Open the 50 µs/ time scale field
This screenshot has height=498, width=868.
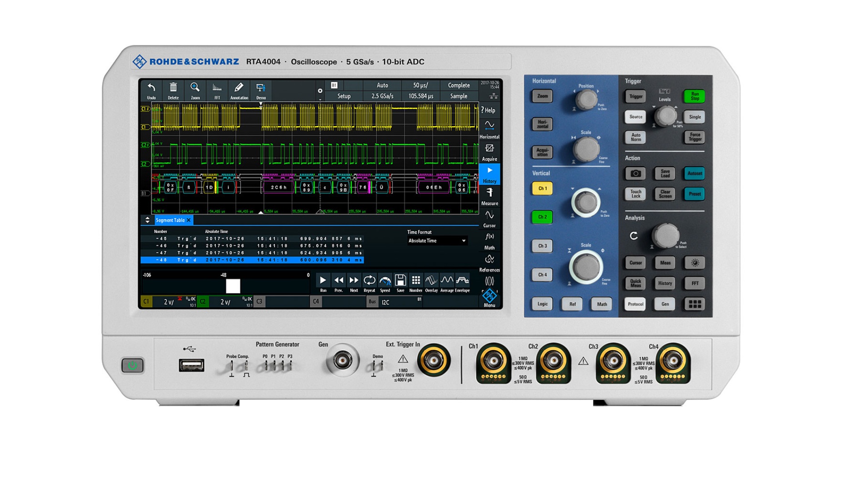point(420,85)
